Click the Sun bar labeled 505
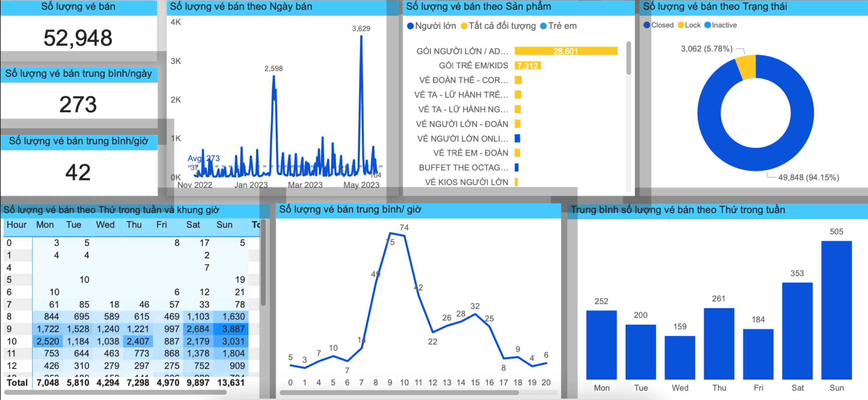 (836, 310)
